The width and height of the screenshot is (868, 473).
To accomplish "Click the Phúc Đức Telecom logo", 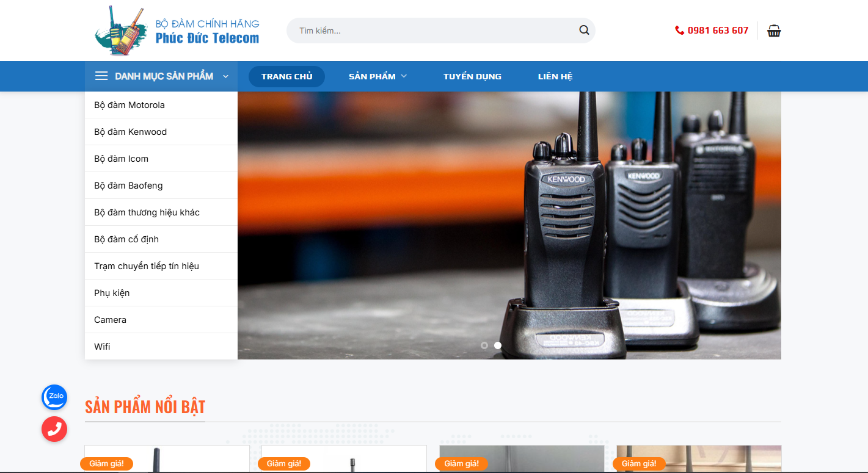I will coord(178,31).
